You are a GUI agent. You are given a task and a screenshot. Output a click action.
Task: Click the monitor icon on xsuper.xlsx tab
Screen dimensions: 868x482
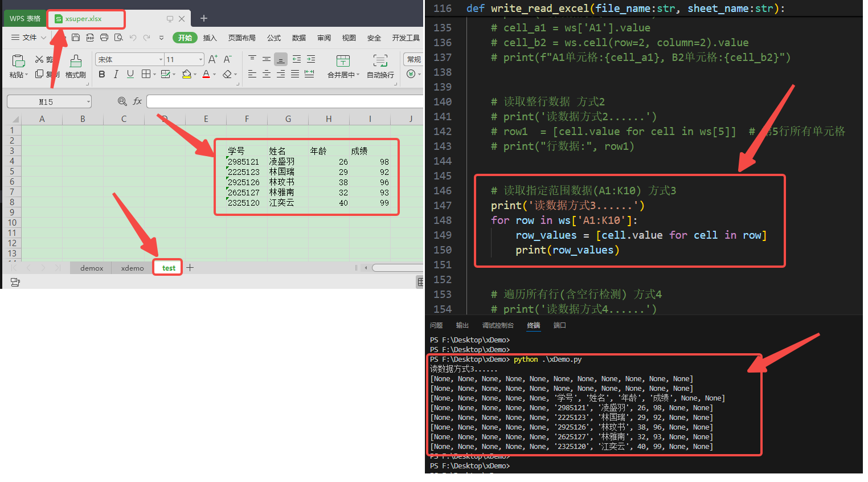click(x=170, y=19)
